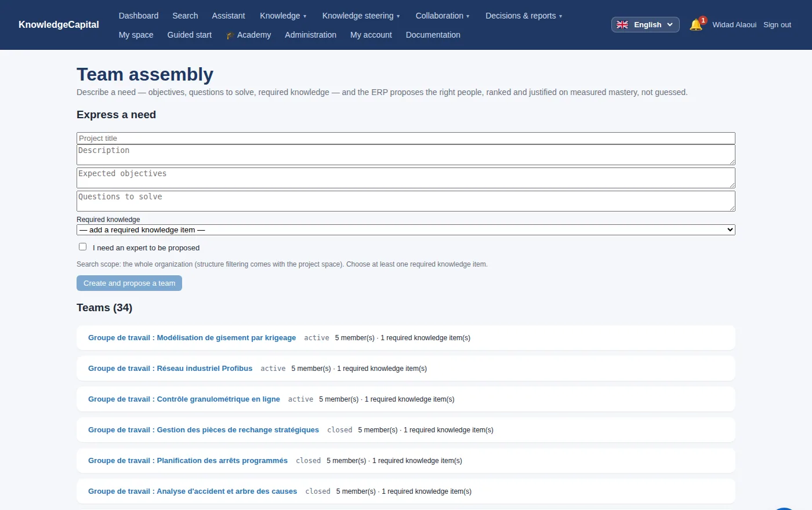Open team Analyse d'accident et arbre des causes
The height and width of the screenshot is (510, 812).
193,491
